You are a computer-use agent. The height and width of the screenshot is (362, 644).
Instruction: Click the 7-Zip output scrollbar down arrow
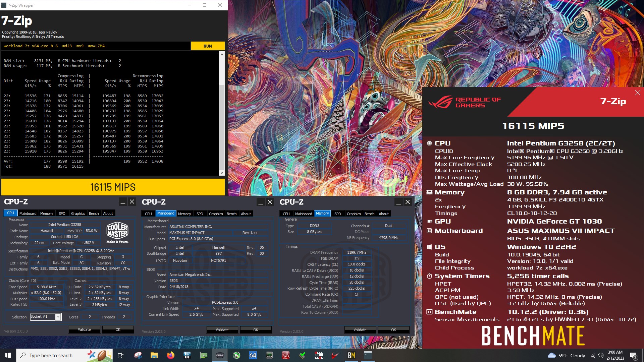tap(222, 173)
